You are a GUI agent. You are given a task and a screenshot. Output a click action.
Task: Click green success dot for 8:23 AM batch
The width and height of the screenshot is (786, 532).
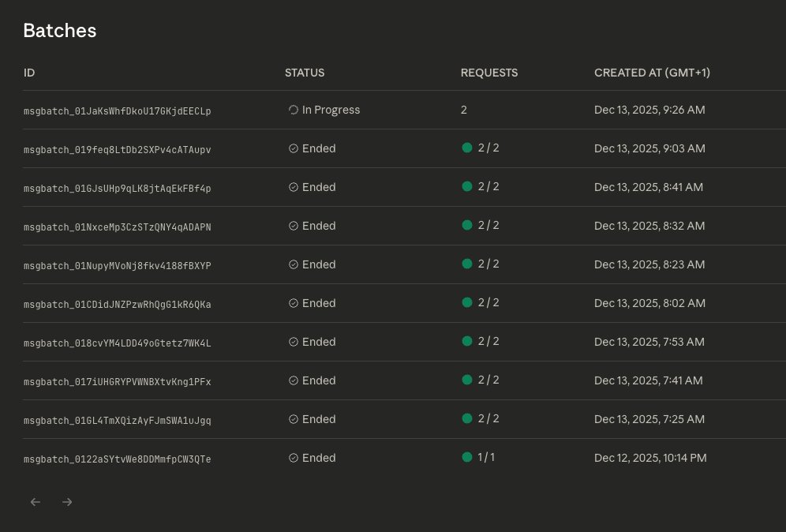coord(466,264)
